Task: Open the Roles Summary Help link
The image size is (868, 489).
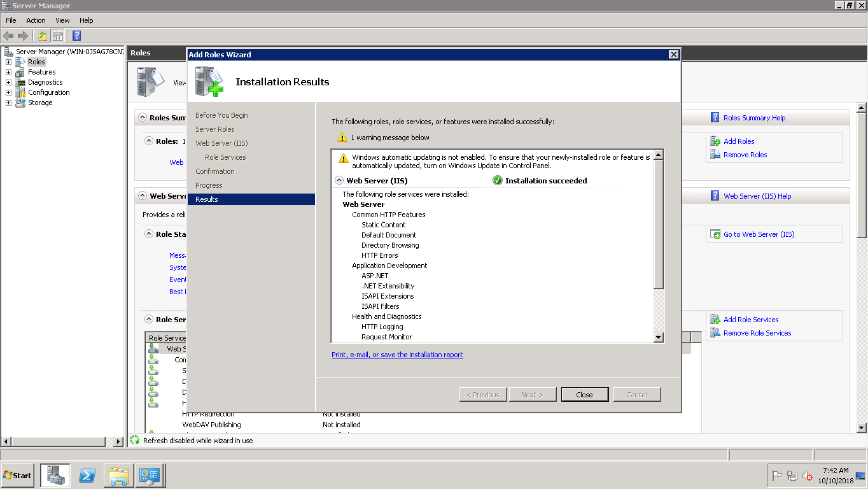Action: [754, 118]
